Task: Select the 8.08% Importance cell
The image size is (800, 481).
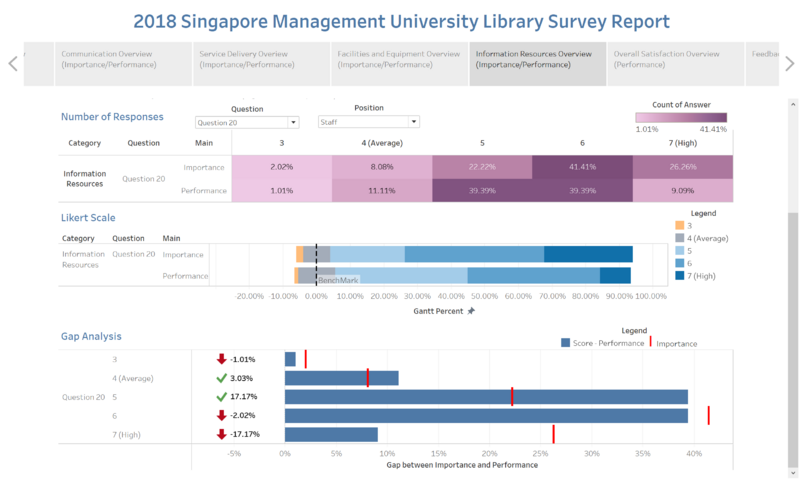Action: pyautogui.click(x=382, y=167)
